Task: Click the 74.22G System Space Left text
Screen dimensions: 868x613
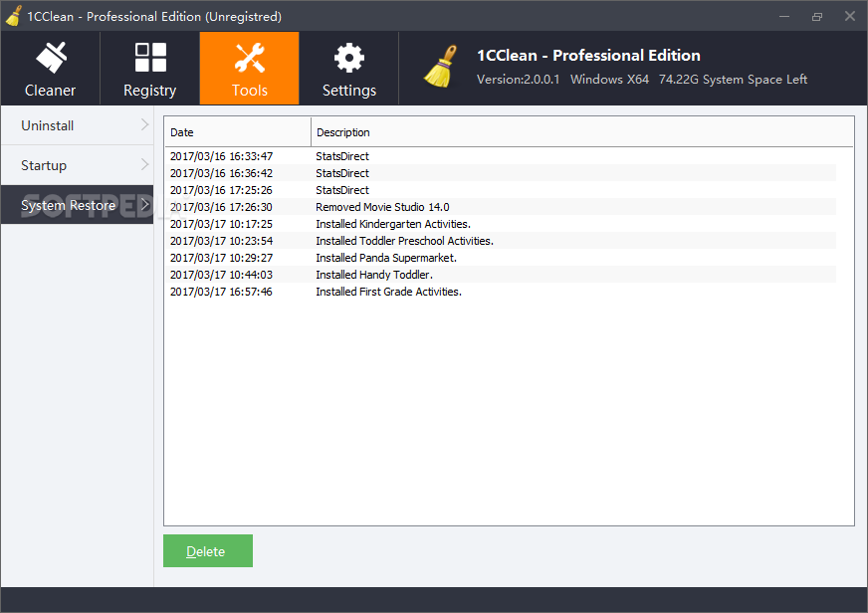Action: click(733, 80)
